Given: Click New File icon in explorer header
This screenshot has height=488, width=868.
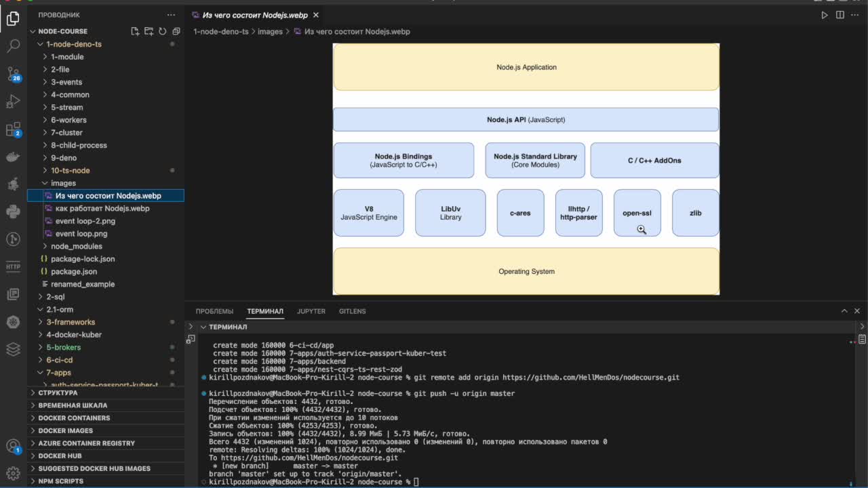Looking at the screenshot, I should tap(135, 31).
